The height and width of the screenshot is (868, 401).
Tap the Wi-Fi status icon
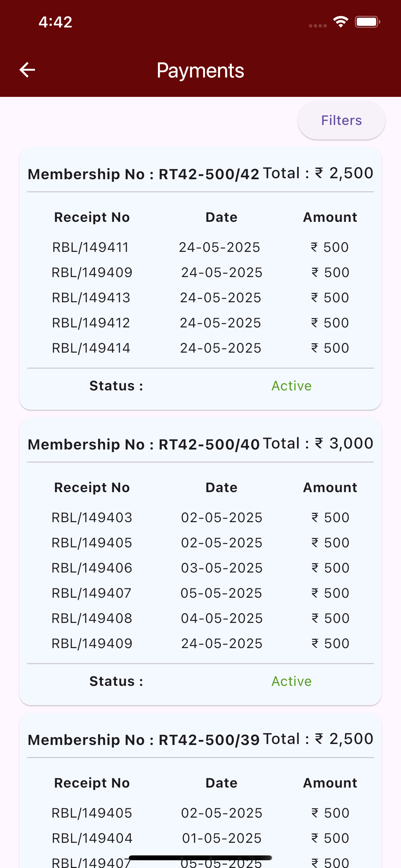click(340, 22)
